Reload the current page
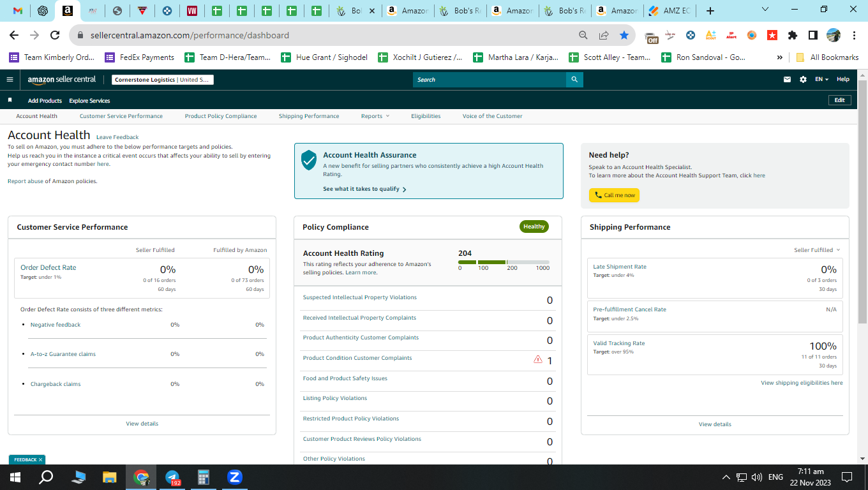The height and width of the screenshot is (490, 868). pos(55,35)
